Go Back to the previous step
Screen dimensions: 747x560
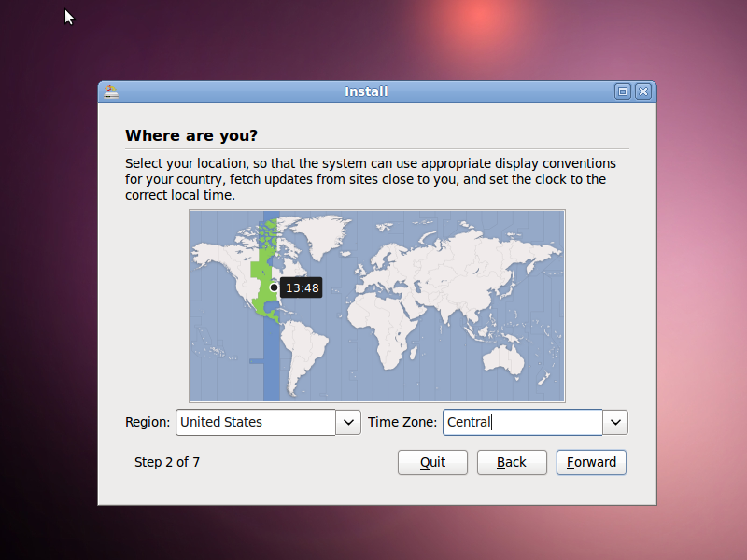[512, 462]
